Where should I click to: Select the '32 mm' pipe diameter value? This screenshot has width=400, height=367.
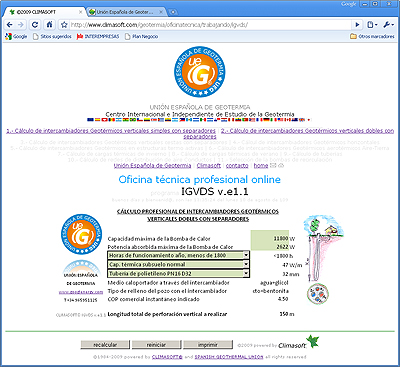pyautogui.click(x=291, y=274)
